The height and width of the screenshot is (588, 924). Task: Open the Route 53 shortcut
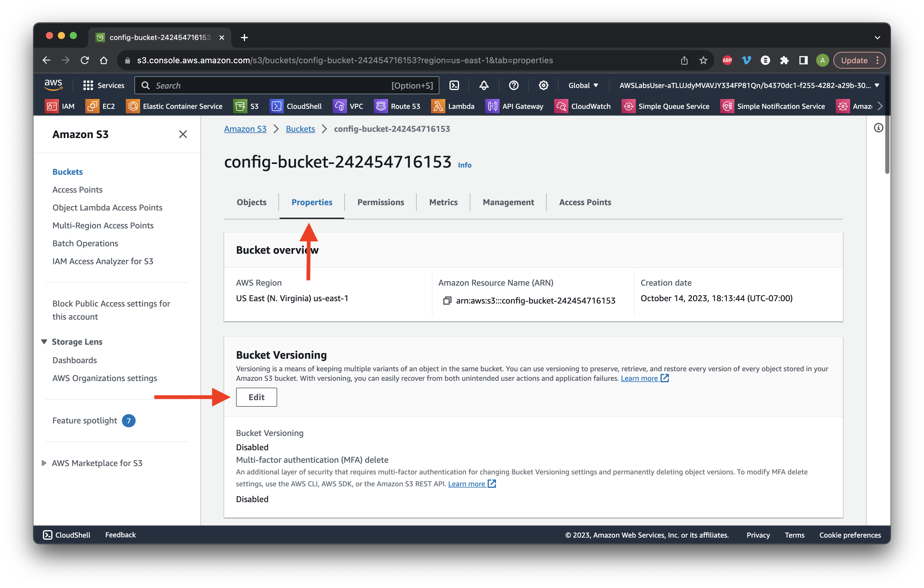[397, 106]
